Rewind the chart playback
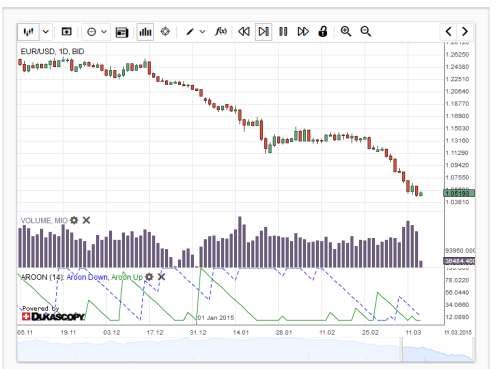The height and width of the screenshot is (369, 500). click(x=244, y=32)
